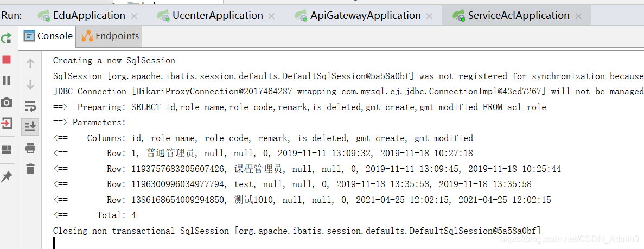
Task: Click the 'was not registered for synchronization' line
Action: pos(348,76)
